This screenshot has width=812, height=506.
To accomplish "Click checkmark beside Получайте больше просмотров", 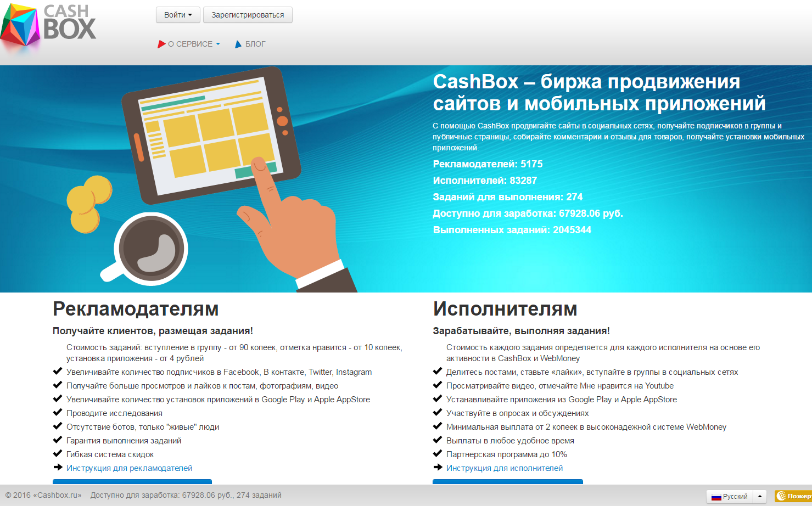I will point(58,385).
